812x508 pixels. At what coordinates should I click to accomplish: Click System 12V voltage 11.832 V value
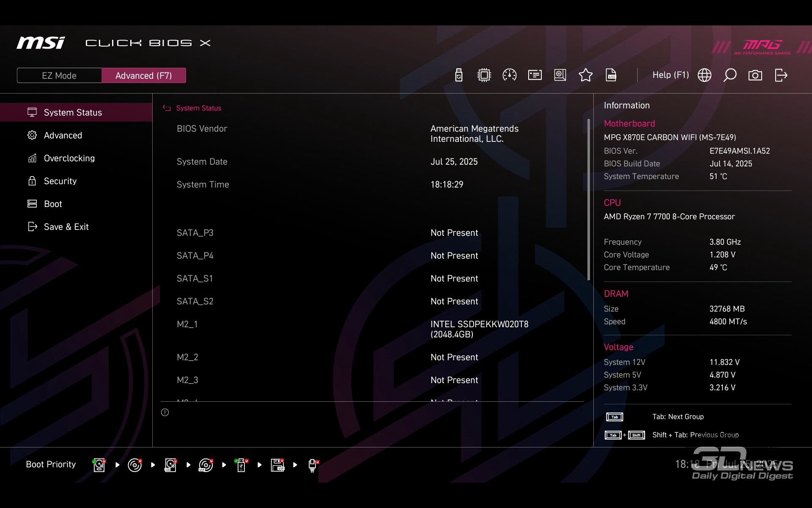point(724,362)
